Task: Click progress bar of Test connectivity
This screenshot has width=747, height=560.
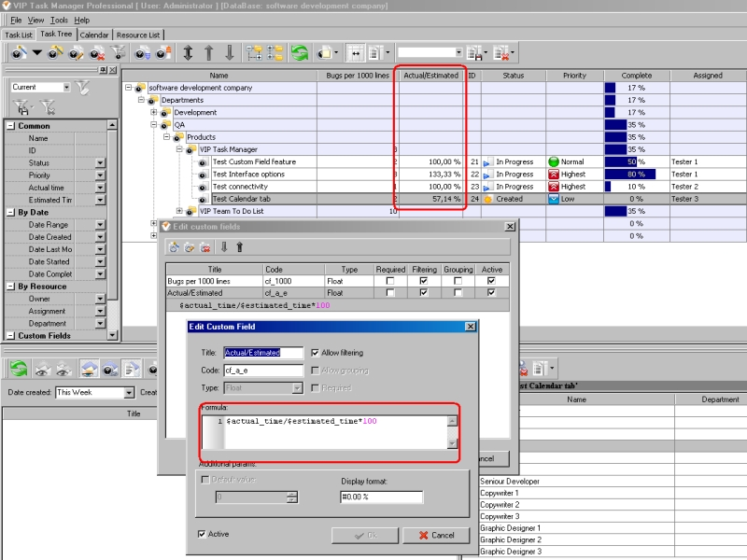Action: click(637, 187)
